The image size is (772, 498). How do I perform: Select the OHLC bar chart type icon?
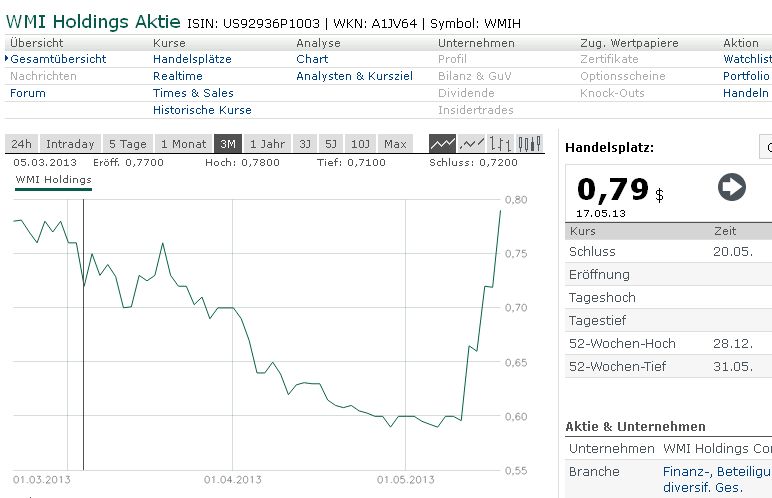click(x=500, y=144)
